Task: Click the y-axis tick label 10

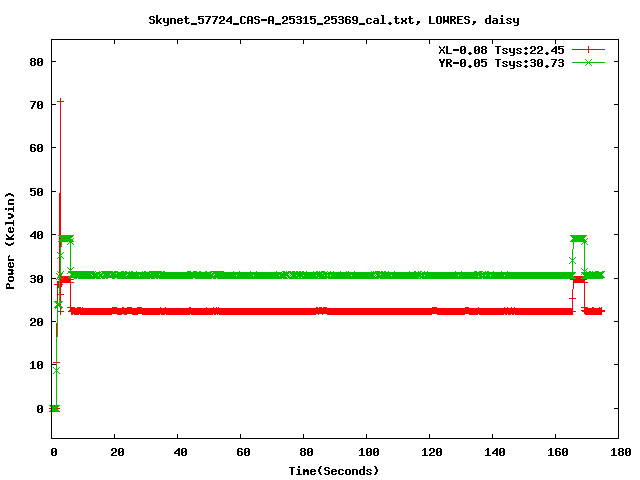Action: (36, 365)
